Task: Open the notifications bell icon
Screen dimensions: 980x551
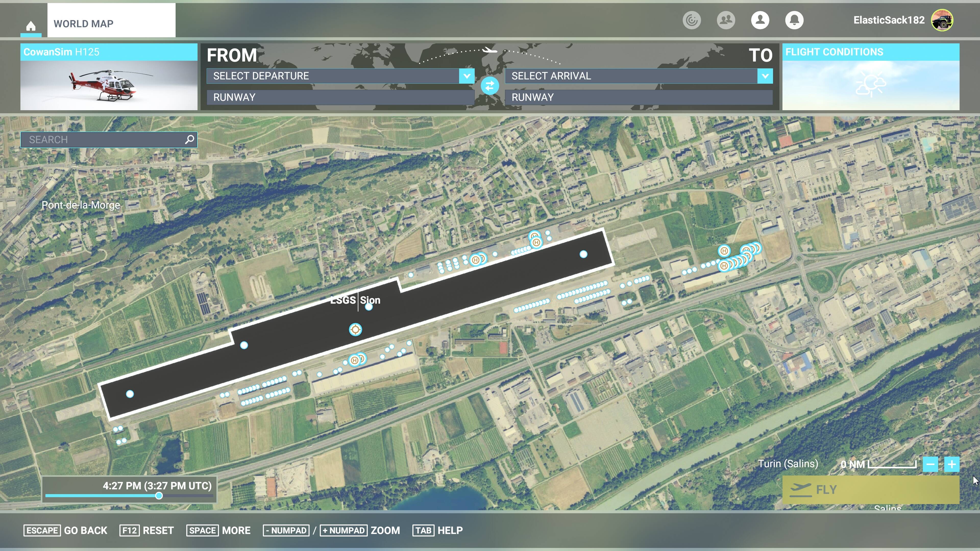Action: [794, 20]
